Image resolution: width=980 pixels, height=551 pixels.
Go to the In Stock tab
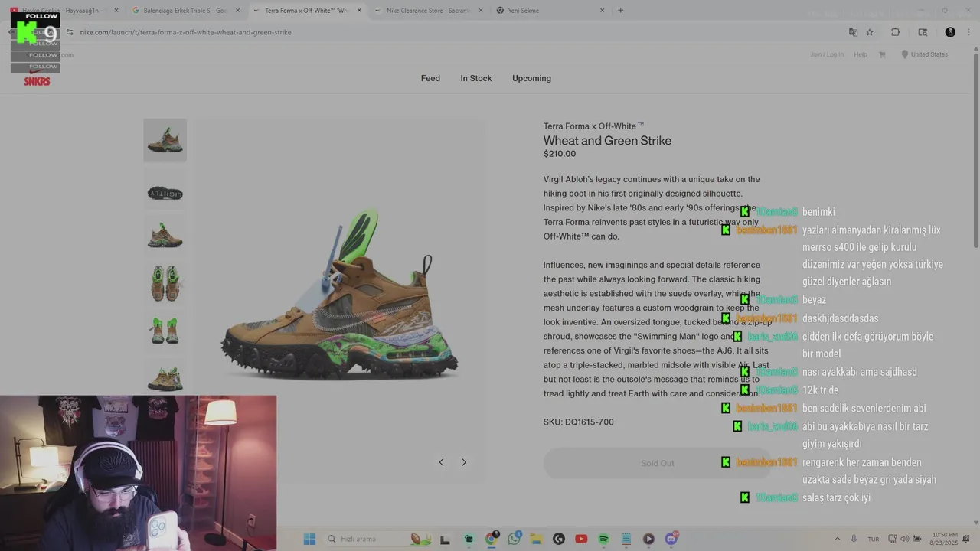tap(476, 78)
